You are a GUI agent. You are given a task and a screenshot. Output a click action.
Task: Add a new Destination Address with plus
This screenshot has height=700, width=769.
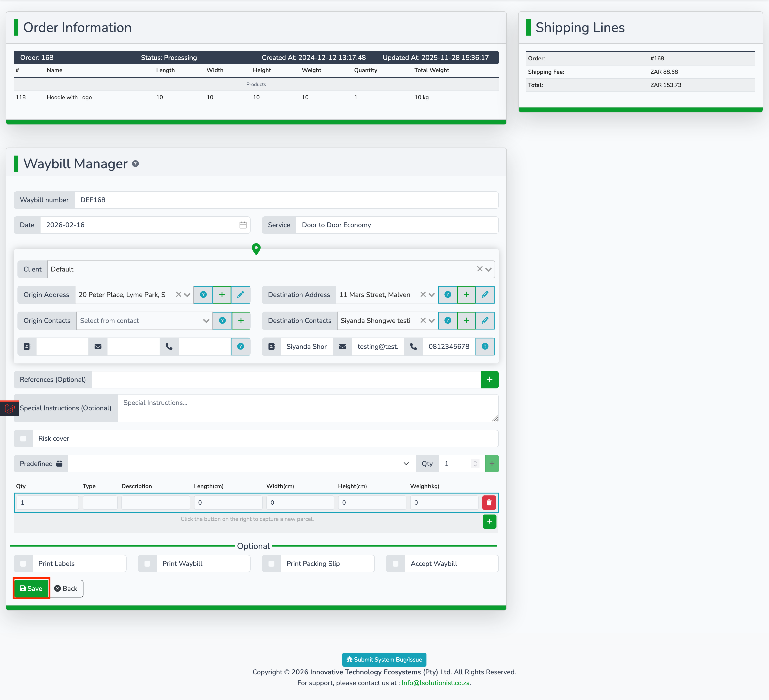(x=467, y=295)
